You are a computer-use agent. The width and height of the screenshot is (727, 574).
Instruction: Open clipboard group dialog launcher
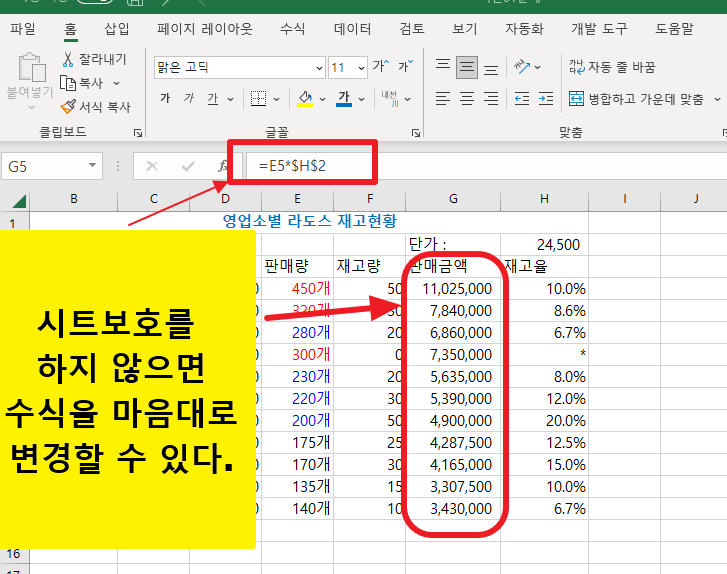click(x=138, y=133)
